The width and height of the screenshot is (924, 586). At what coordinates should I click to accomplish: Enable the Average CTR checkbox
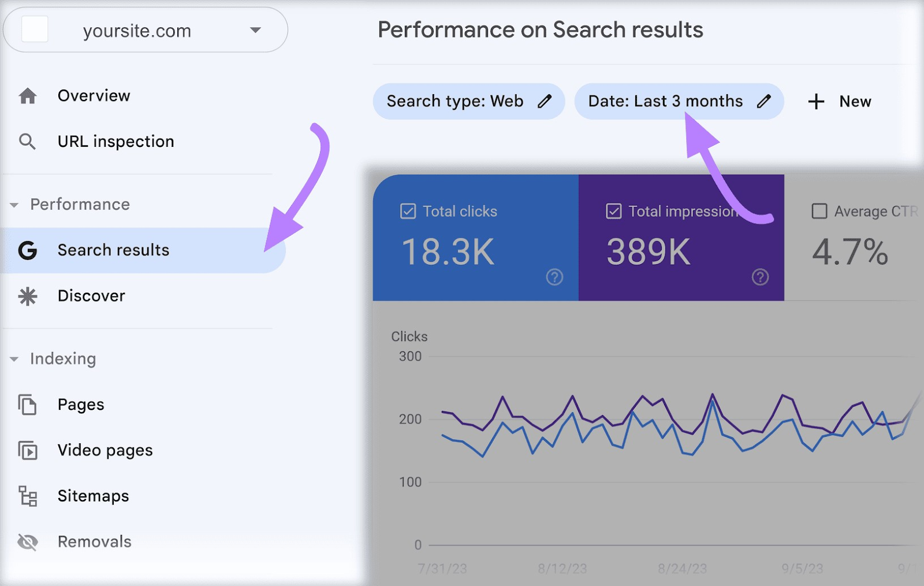(819, 212)
